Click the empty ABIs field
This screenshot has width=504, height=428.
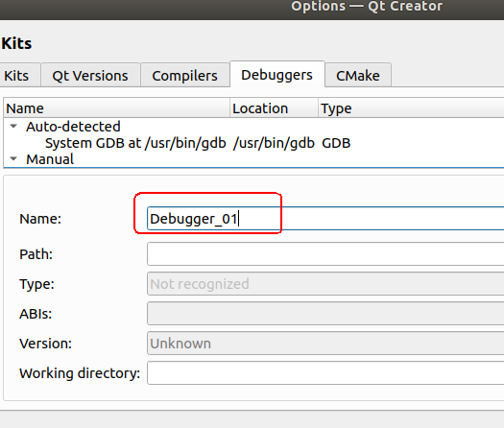pyautogui.click(x=325, y=313)
